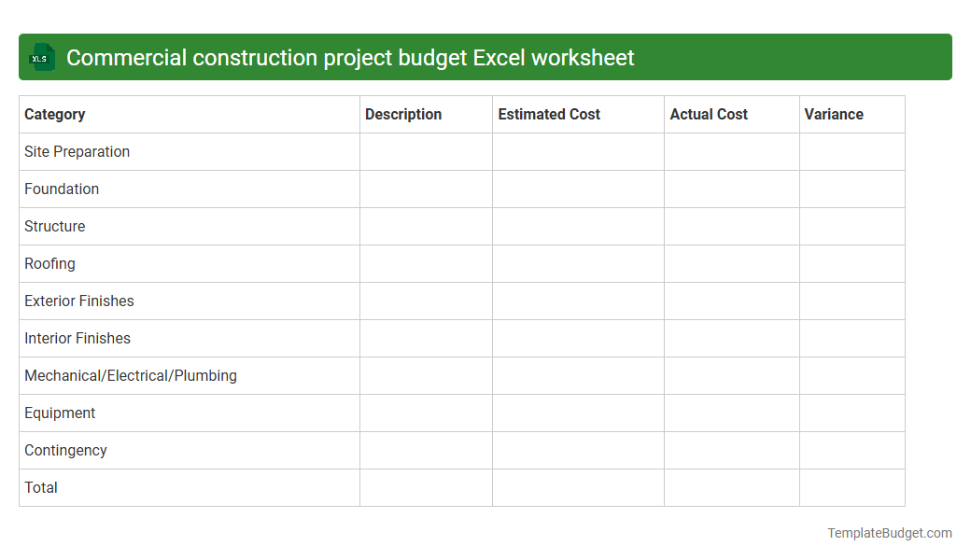The image size is (971, 560).
Task: Click the Description column header
Action: (403, 114)
